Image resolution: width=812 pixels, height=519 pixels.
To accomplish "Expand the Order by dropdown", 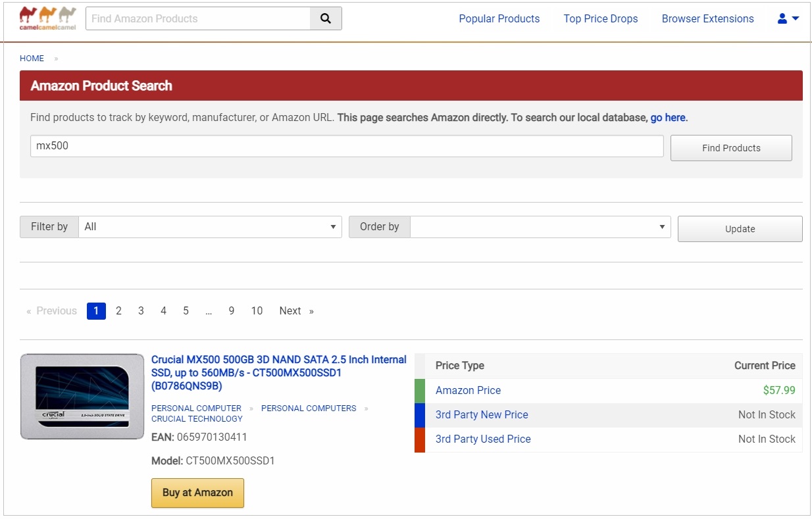I will (540, 227).
